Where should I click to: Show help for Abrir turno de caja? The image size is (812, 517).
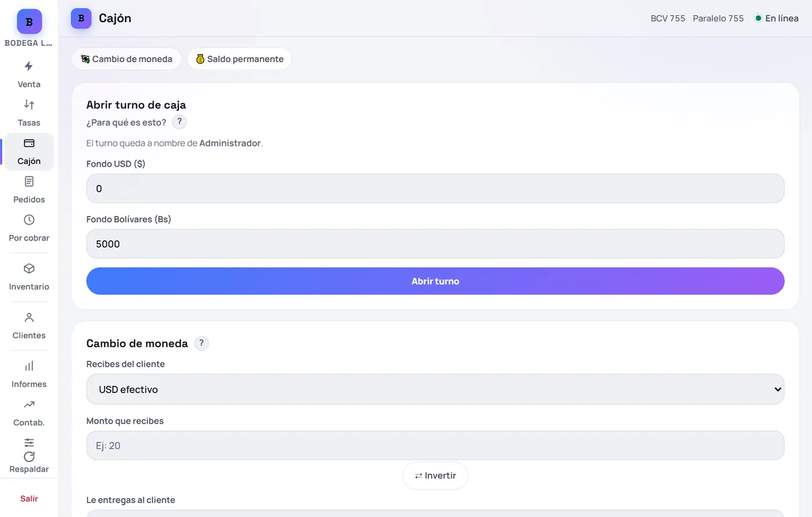[179, 122]
